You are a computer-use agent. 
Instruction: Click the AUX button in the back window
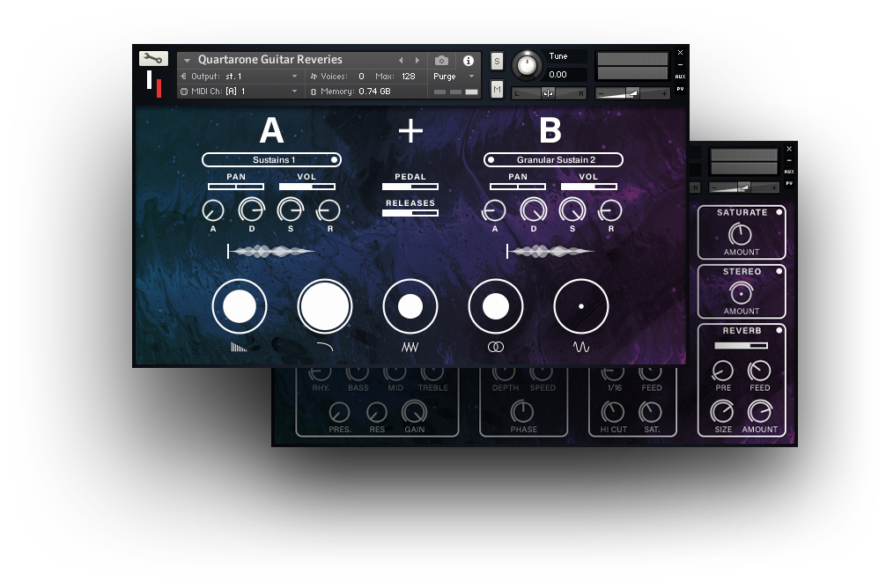[789, 172]
